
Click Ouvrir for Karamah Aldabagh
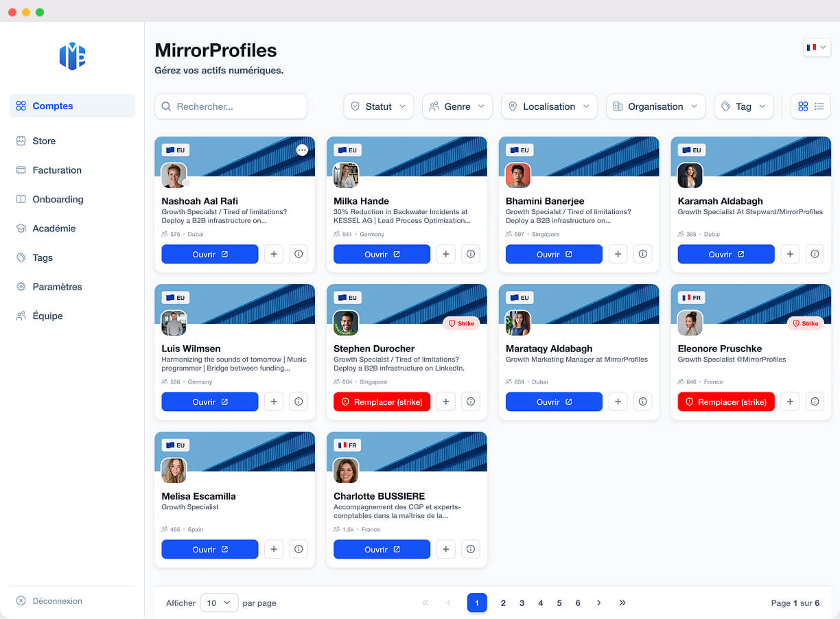(726, 254)
